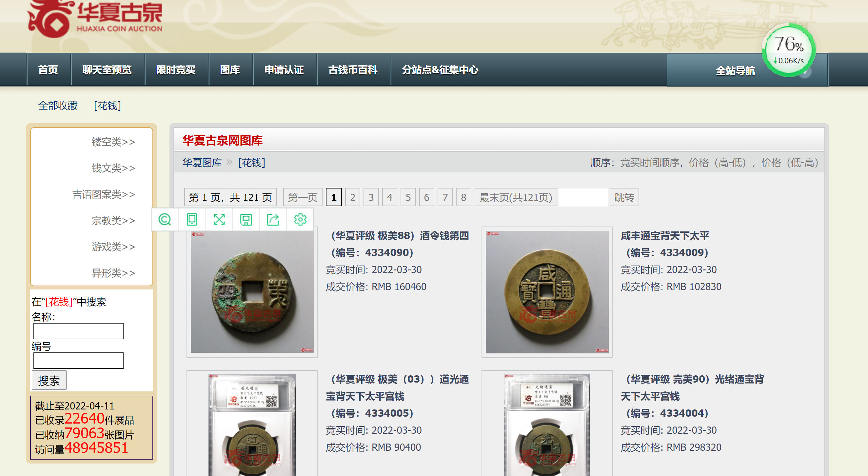Click the save disk icon in floating toolbar
The image size is (868, 476).
pos(246,220)
